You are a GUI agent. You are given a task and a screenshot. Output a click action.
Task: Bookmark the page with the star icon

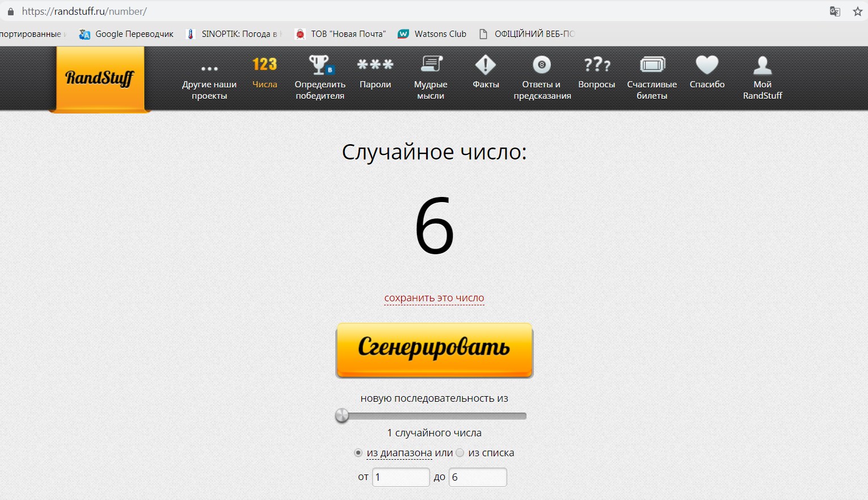point(857,11)
